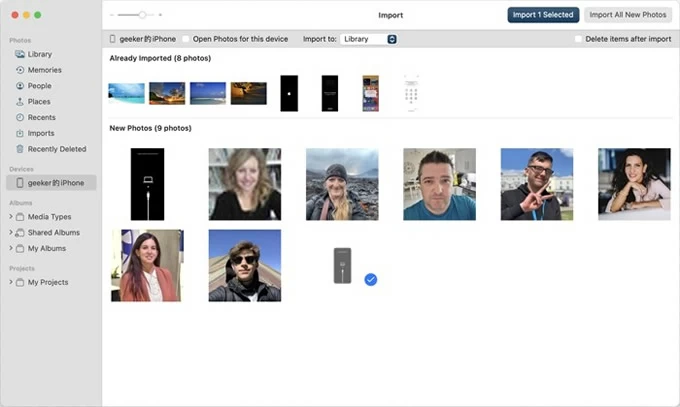Toggle Delete items after import checkbox
680x407 pixels.
578,39
